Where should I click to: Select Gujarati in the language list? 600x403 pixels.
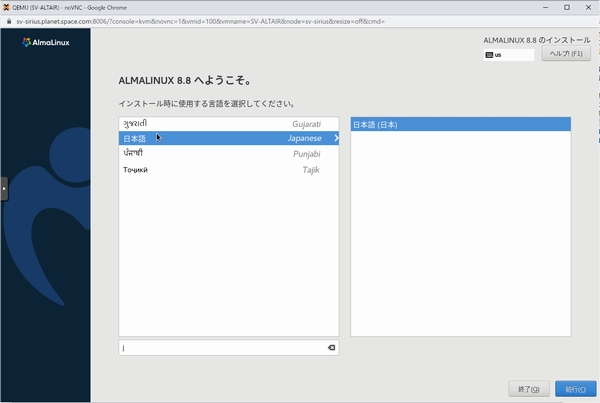(228, 124)
